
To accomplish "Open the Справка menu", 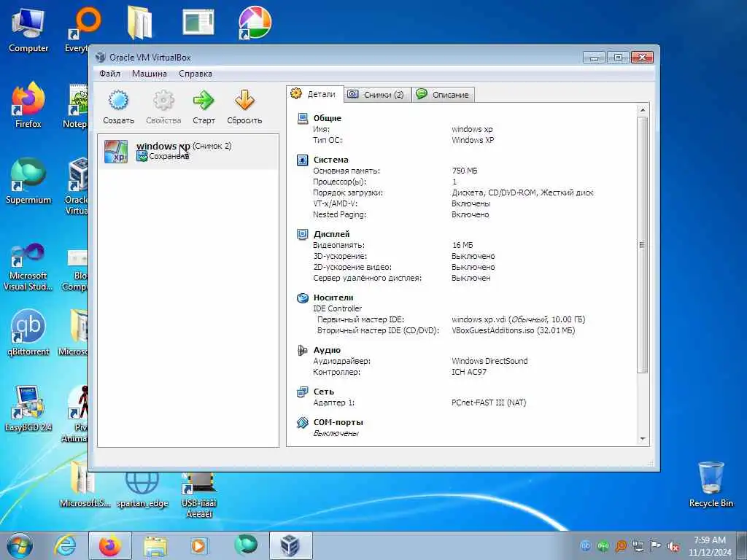I will [x=196, y=74].
